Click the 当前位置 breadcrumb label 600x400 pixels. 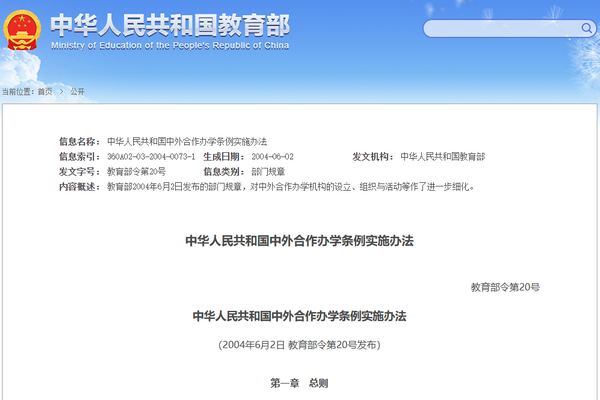point(18,91)
